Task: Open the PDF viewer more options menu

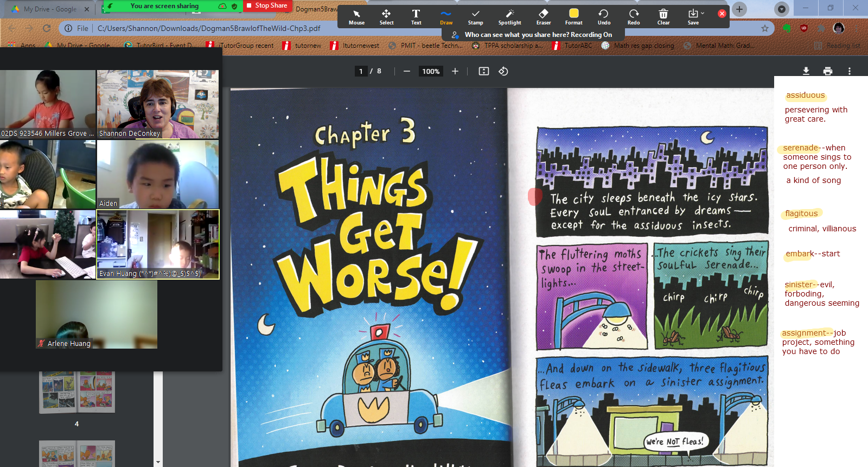Action: [x=850, y=71]
